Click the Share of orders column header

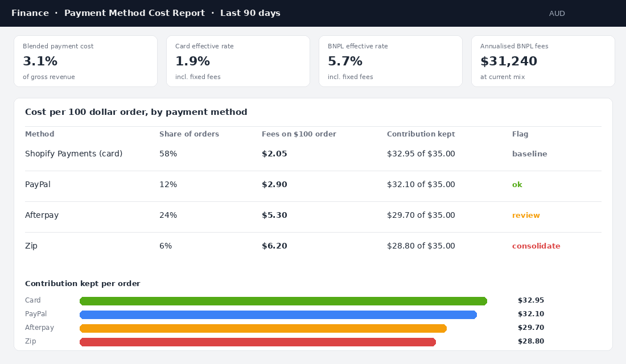(190, 134)
